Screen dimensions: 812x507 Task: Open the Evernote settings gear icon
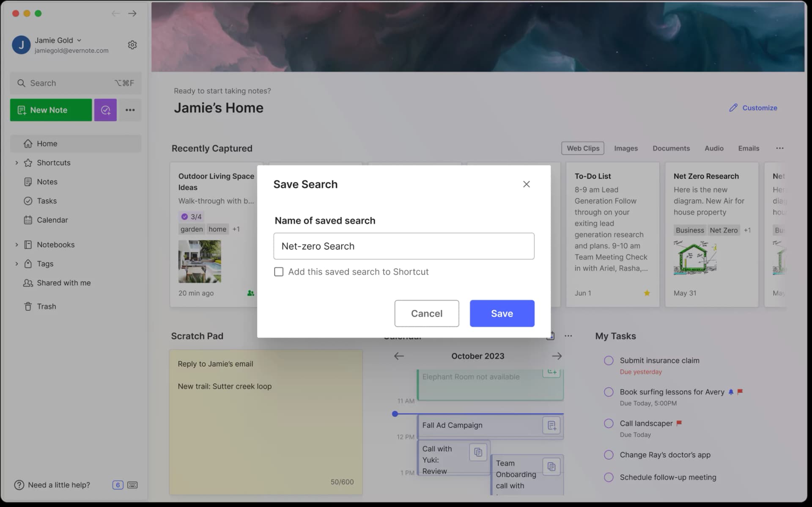click(x=132, y=44)
